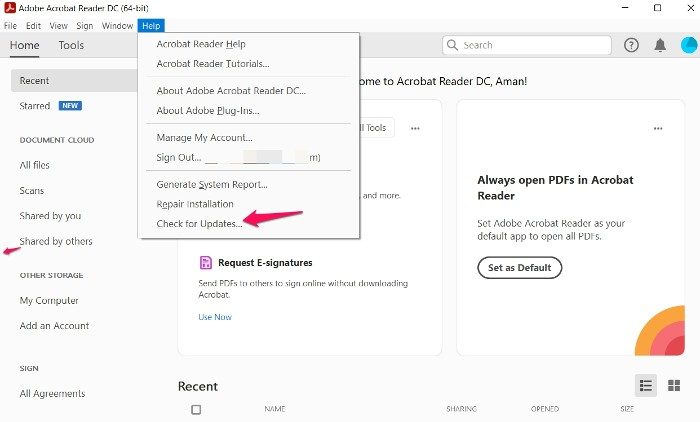700x422 pixels.
Task: Open Shared by you
Action: coord(50,216)
